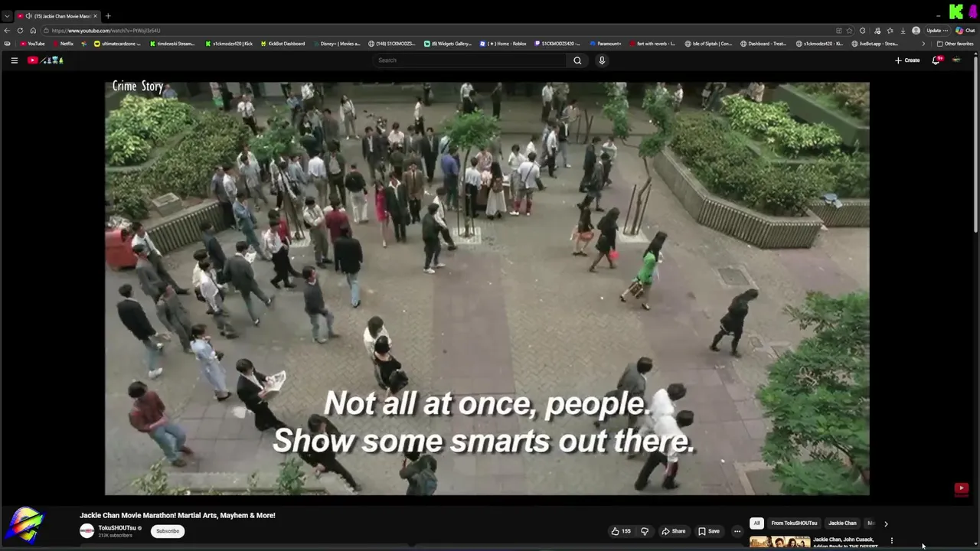Click video title Jackie Chan Movie Marathon
Image resolution: width=980 pixels, height=551 pixels.
(178, 515)
